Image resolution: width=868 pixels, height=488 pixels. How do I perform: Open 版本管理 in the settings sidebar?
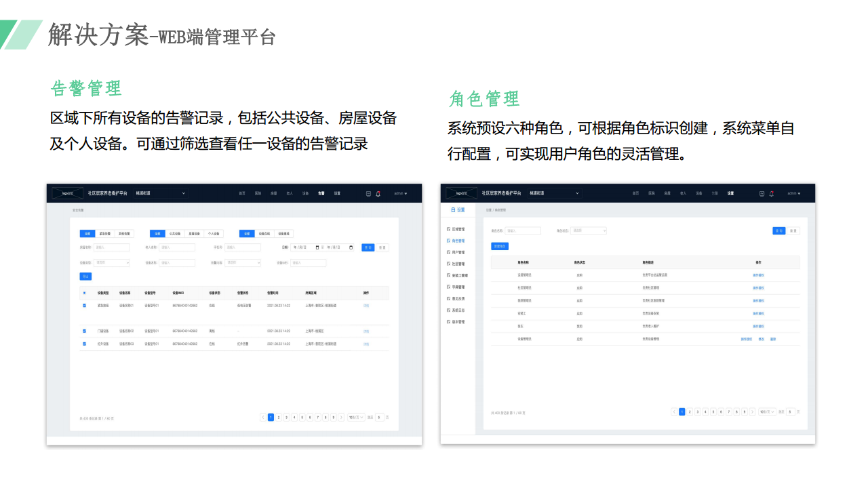click(x=456, y=321)
